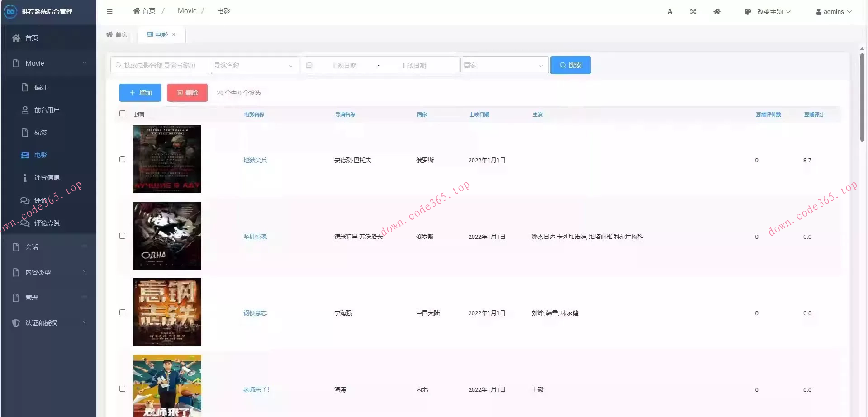
Task: Open 标签 page in the sidebar
Action: 41,133
